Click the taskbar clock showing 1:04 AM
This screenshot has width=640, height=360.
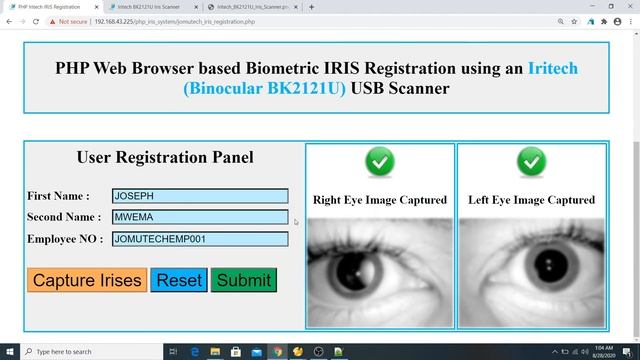click(604, 351)
